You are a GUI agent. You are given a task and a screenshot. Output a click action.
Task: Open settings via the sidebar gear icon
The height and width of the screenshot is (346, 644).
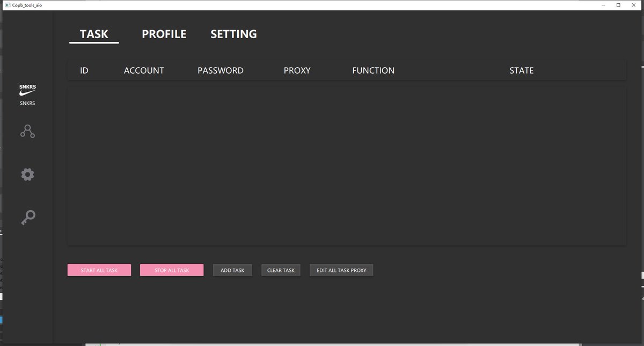[27, 174]
